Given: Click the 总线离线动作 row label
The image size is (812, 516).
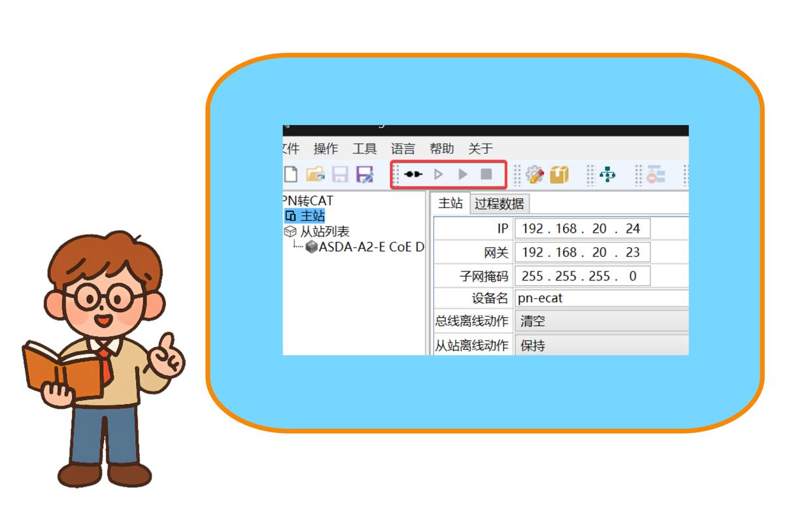Looking at the screenshot, I should click(472, 322).
